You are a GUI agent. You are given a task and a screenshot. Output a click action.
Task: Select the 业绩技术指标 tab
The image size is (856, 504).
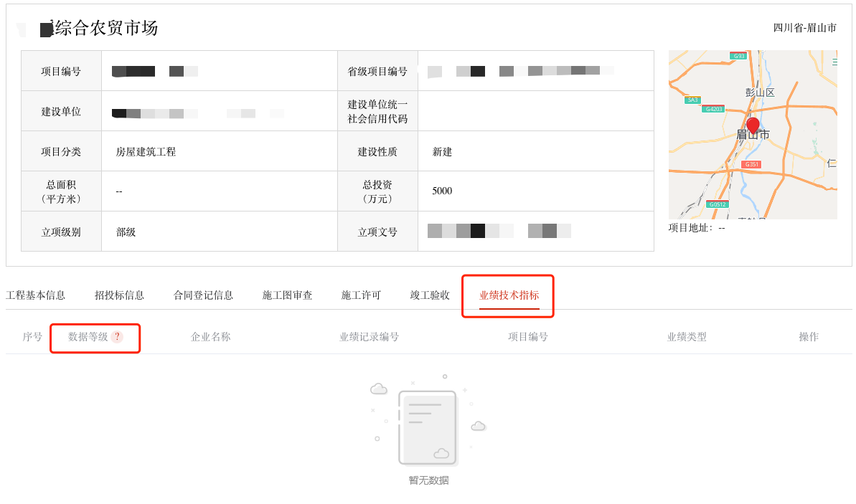[509, 295]
